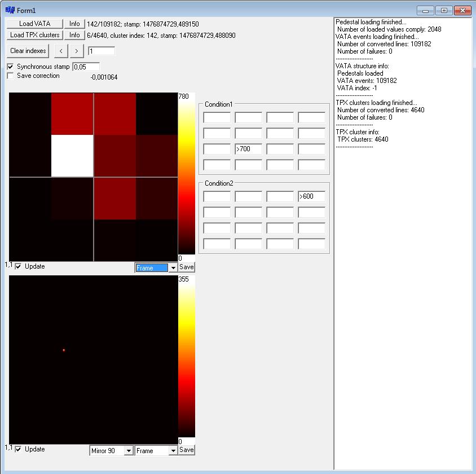The width and height of the screenshot is (476, 474).
Task: Click third field in Condition1 second row
Action: pyautogui.click(x=280, y=133)
